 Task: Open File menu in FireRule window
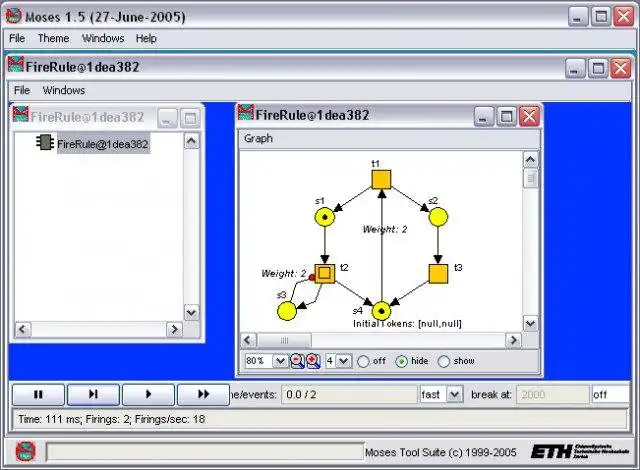(22, 90)
